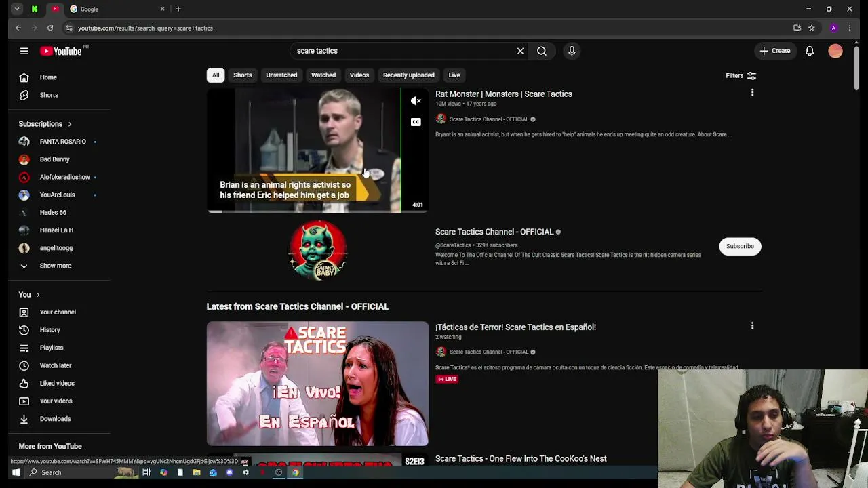Click the Satan's Baby channel avatar
The image size is (868, 488).
pyautogui.click(x=317, y=250)
